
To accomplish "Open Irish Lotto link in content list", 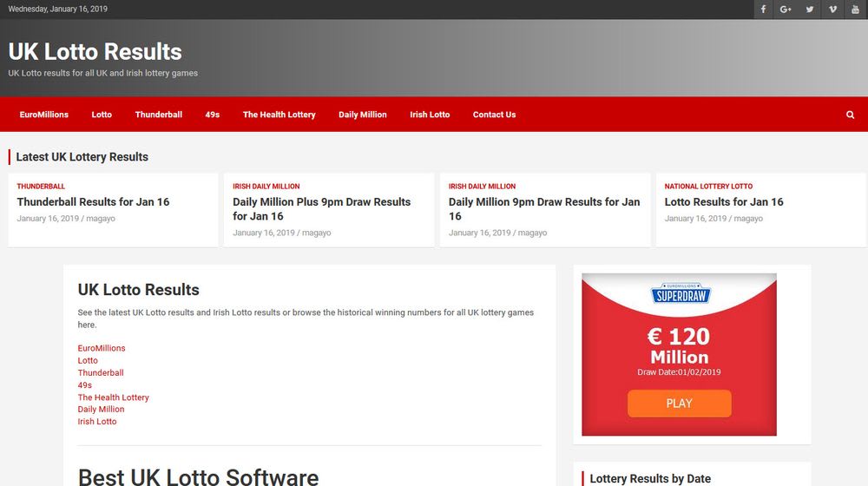I will pos(97,421).
